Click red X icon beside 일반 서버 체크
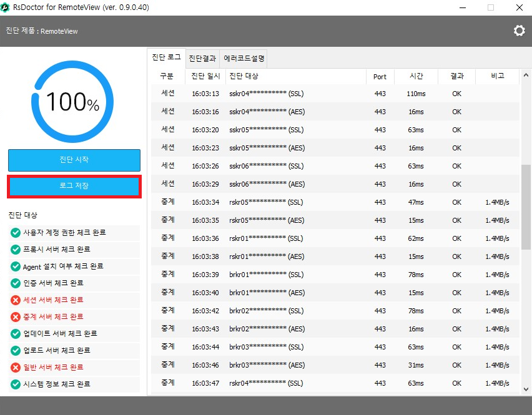532x415 pixels. pyautogui.click(x=16, y=368)
